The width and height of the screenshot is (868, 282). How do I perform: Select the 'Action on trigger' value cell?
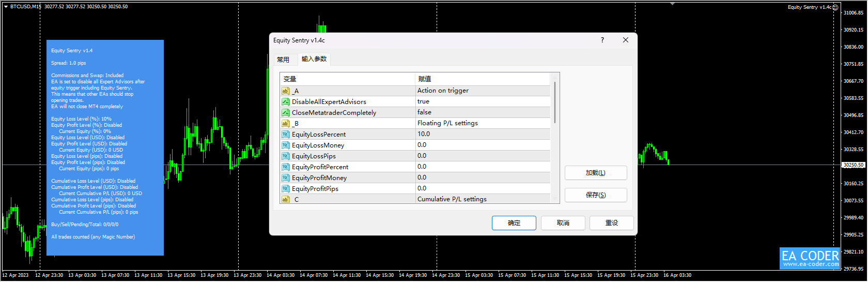(x=483, y=91)
